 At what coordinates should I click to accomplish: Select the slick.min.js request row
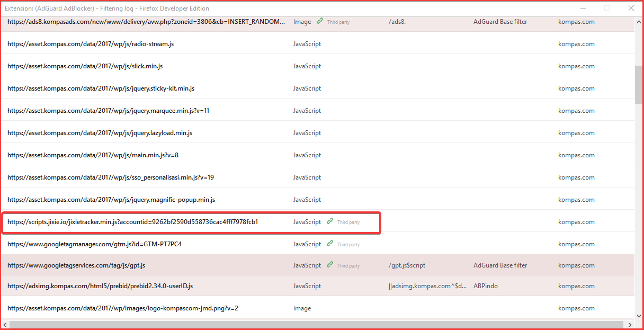[x=85, y=66]
